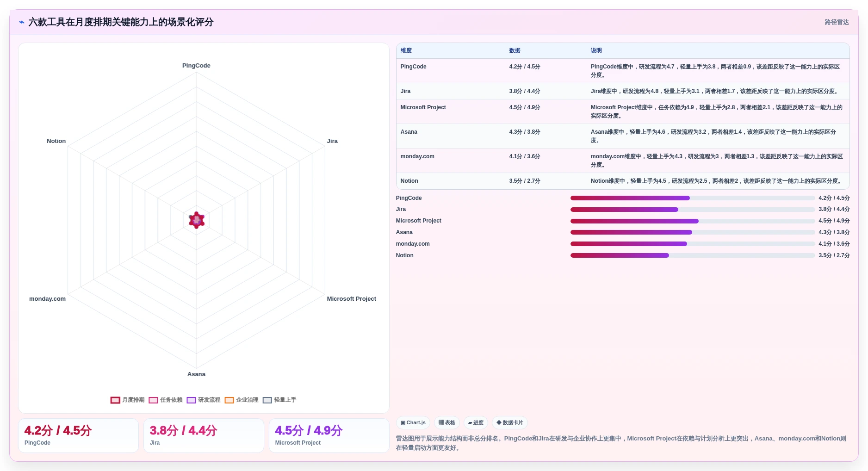Click the Jira progress bar
The width and height of the screenshot is (868, 471).
pos(693,210)
